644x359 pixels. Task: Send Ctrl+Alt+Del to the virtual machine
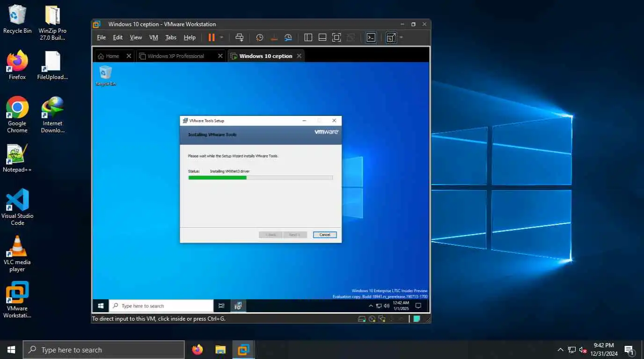pos(240,37)
